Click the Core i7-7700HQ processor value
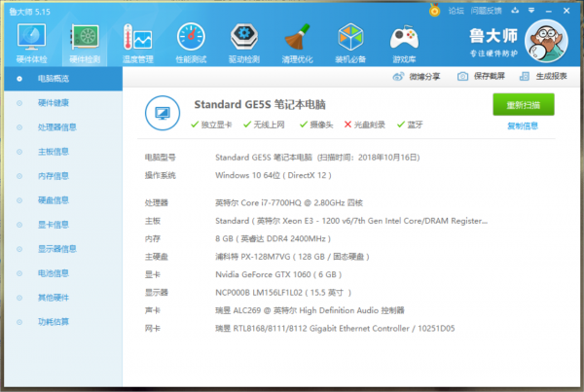This screenshot has width=584, height=392. (289, 203)
